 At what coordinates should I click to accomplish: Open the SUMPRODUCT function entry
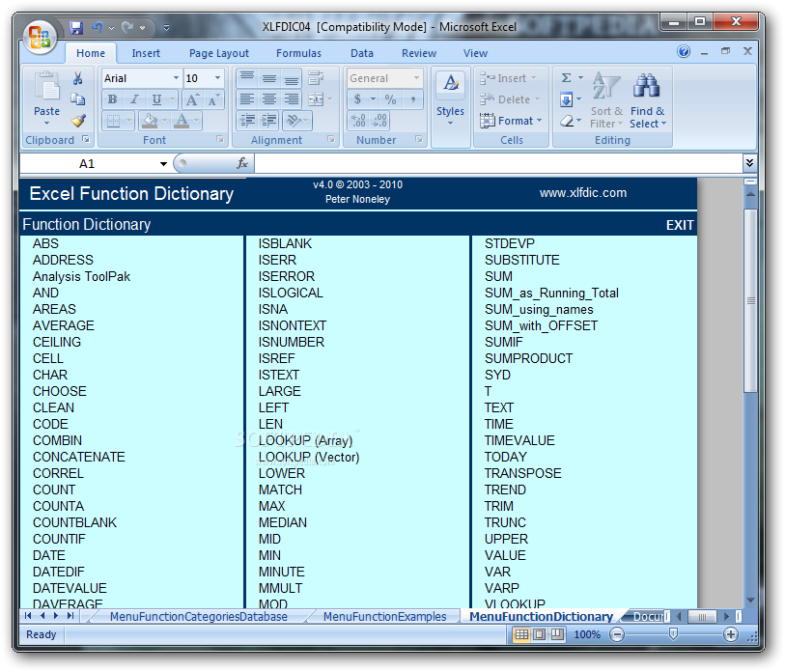coord(528,358)
